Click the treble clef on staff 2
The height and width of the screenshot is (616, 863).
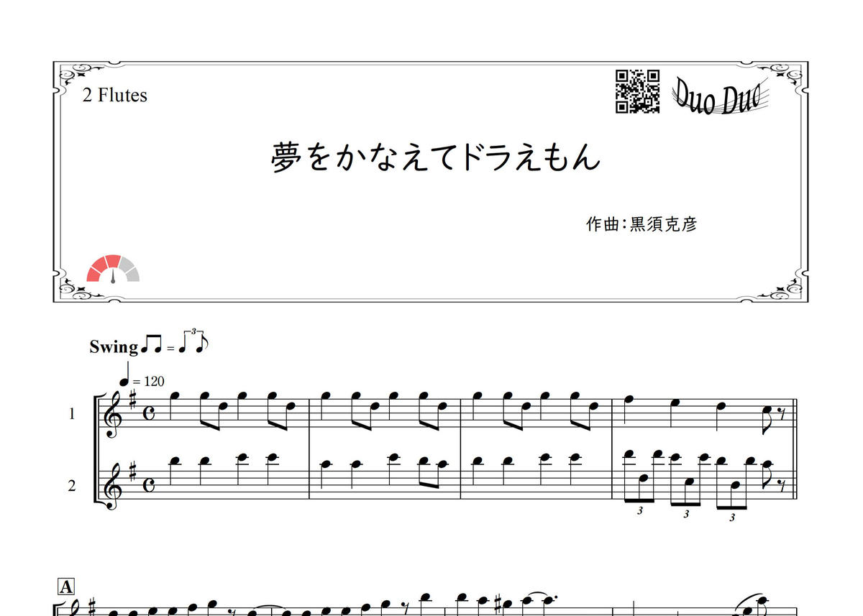coord(114,484)
